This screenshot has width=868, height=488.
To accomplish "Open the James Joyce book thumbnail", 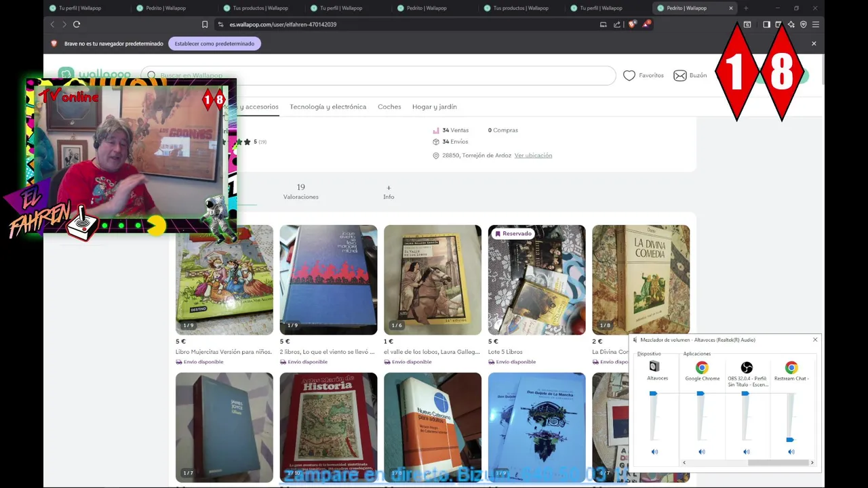I will click(x=224, y=427).
